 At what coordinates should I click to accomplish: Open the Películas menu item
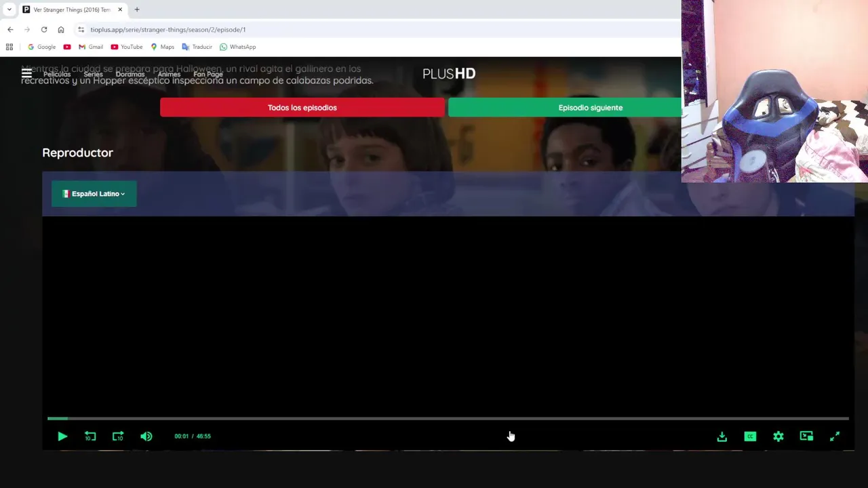[x=57, y=75]
